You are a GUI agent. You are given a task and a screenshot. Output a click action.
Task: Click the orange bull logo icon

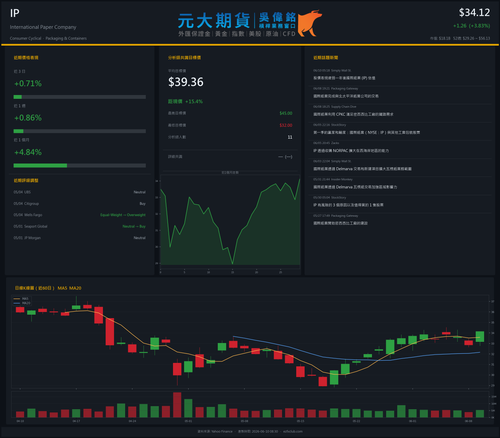pos(310,23)
